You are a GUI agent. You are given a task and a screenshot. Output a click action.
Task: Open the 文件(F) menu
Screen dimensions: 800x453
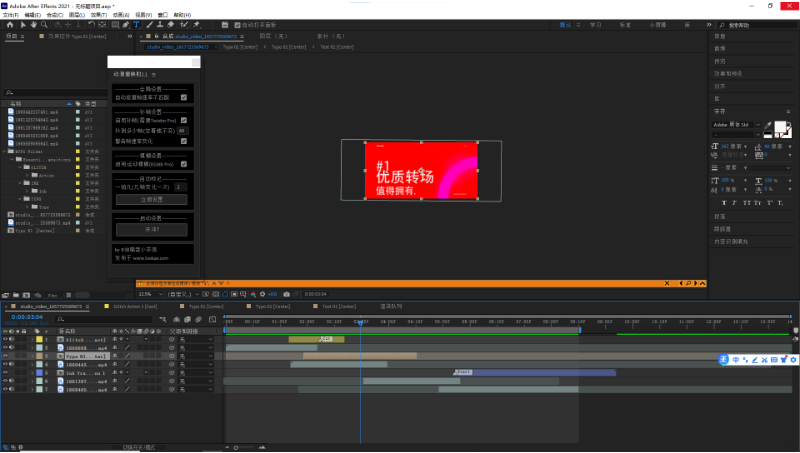pos(11,15)
